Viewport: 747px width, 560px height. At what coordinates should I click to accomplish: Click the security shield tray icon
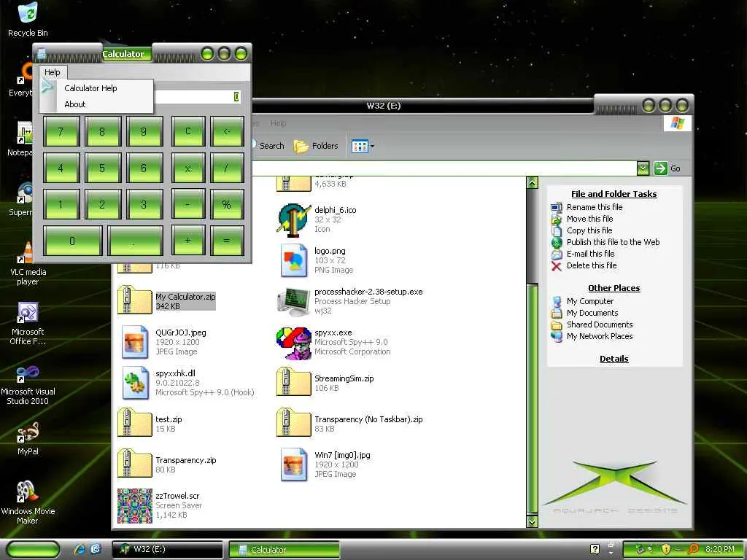tap(665, 549)
